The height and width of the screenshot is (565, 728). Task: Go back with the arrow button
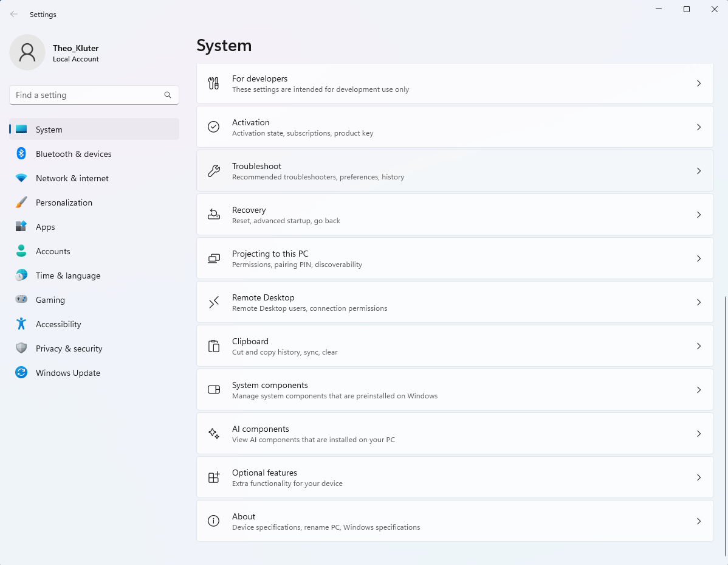14,15
